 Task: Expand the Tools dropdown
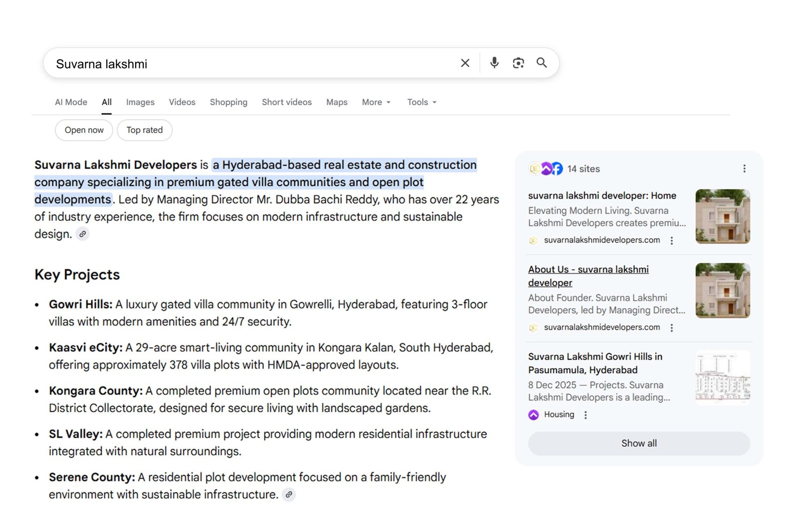[421, 102]
